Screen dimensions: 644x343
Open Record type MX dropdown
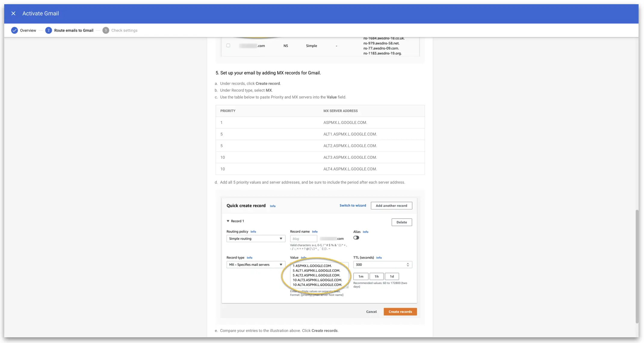point(256,265)
